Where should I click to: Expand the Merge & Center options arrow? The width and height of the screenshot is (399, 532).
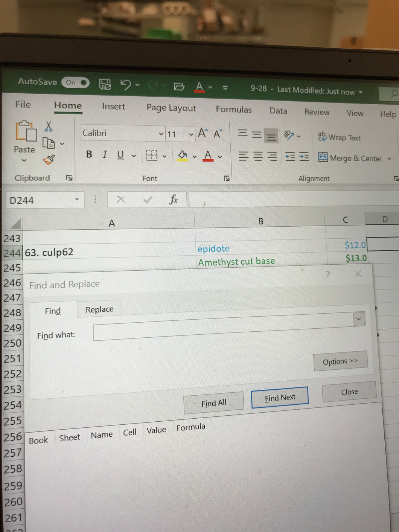pos(389,159)
